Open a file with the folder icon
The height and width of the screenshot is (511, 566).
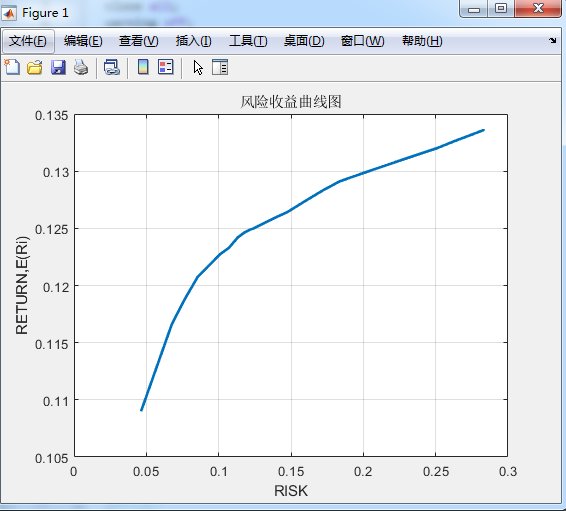click(x=35, y=67)
